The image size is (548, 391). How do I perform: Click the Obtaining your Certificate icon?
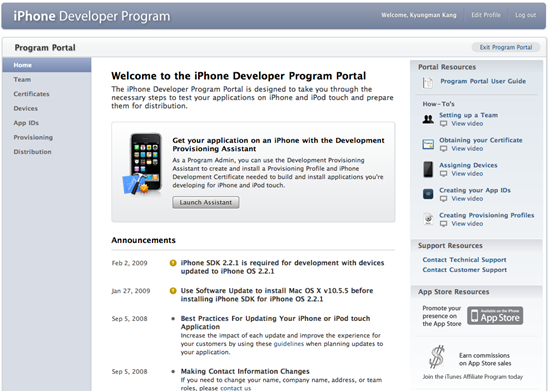point(428,144)
